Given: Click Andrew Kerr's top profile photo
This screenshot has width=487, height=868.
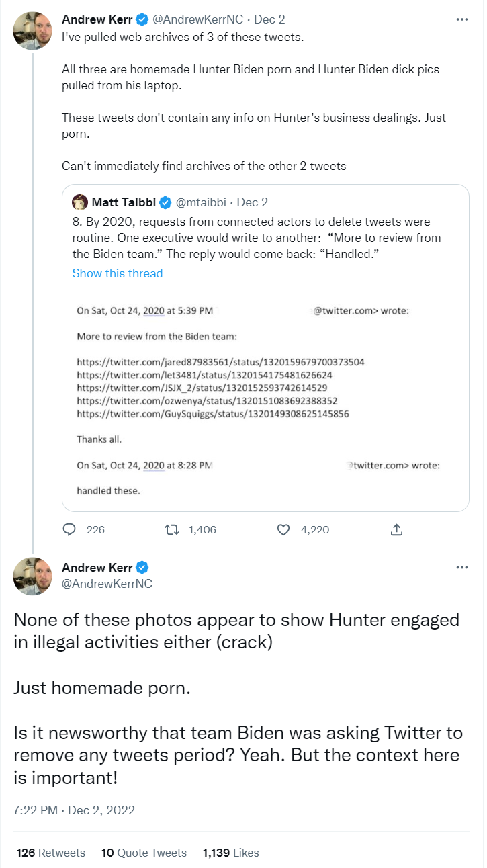Looking at the screenshot, I should coord(33,30).
